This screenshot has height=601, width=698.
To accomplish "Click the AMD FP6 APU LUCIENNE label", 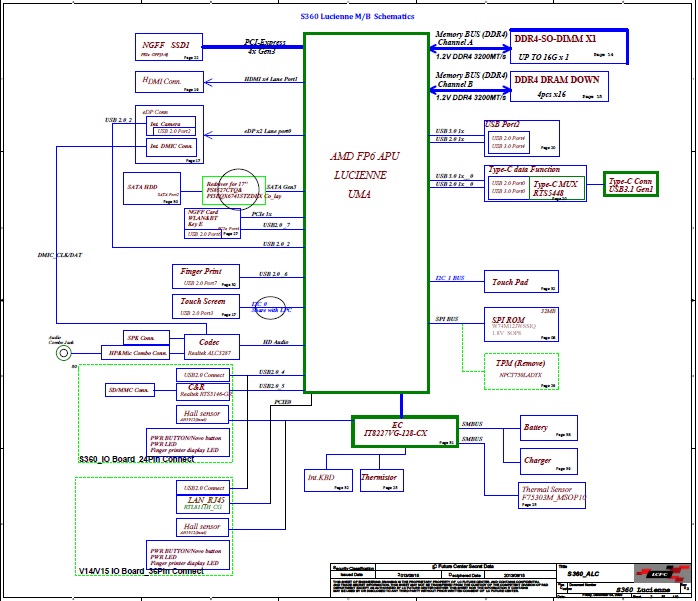I will 364,175.
